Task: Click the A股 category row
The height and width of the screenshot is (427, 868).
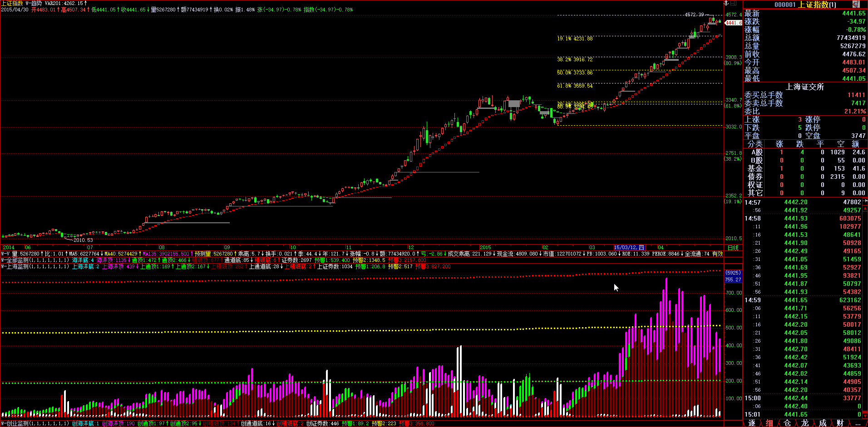Action: click(x=757, y=152)
